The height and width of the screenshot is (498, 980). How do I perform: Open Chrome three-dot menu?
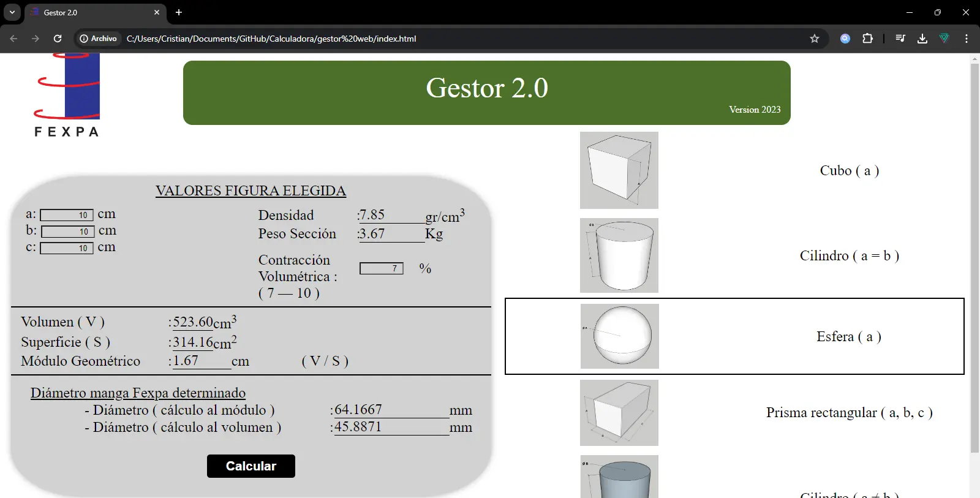(x=966, y=39)
